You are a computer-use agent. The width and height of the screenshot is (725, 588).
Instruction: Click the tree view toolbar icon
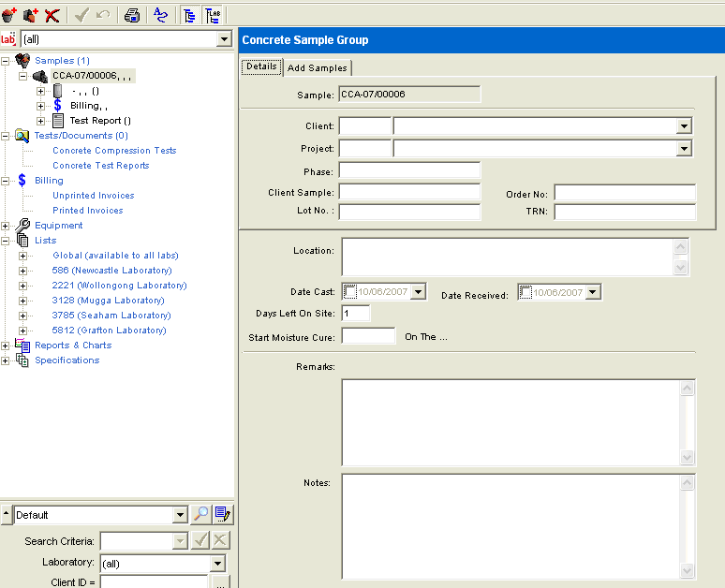(189, 14)
